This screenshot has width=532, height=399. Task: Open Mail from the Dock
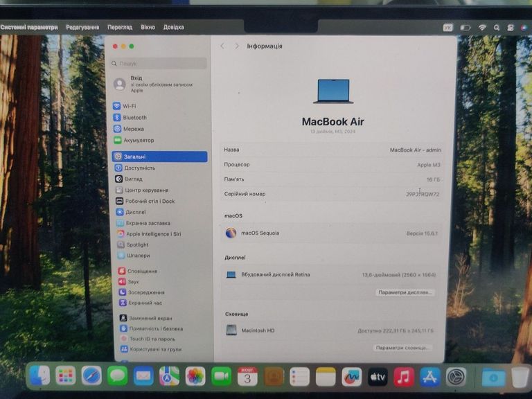pyautogui.click(x=143, y=376)
